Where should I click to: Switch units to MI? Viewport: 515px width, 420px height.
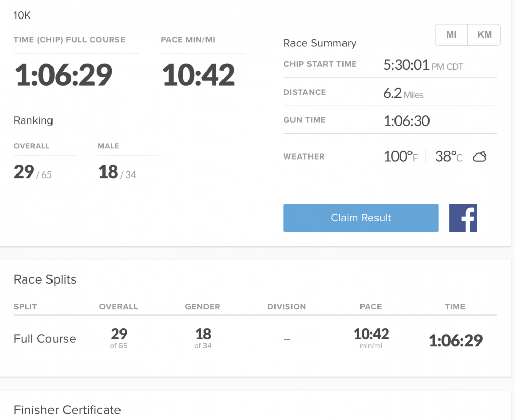[451, 35]
